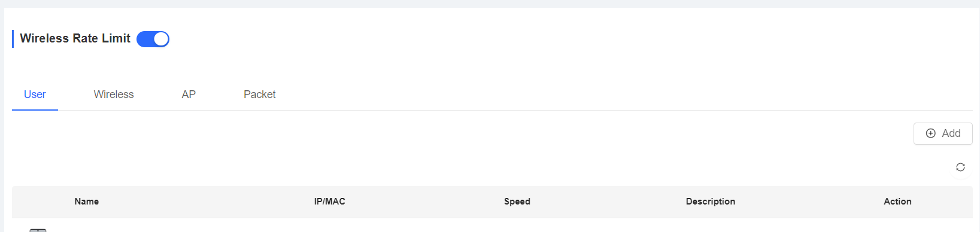The width and height of the screenshot is (980, 232).
Task: Select the User tab
Action: click(35, 94)
